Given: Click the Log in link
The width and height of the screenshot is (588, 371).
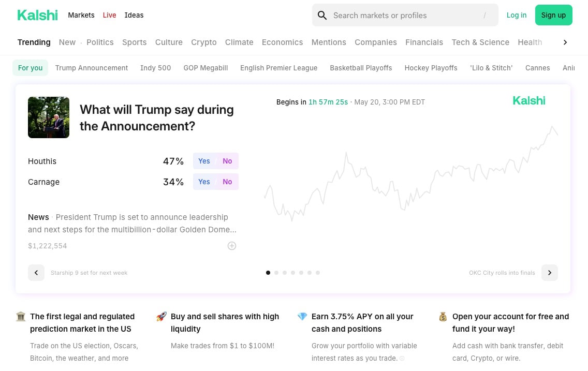Looking at the screenshot, I should pos(517,15).
